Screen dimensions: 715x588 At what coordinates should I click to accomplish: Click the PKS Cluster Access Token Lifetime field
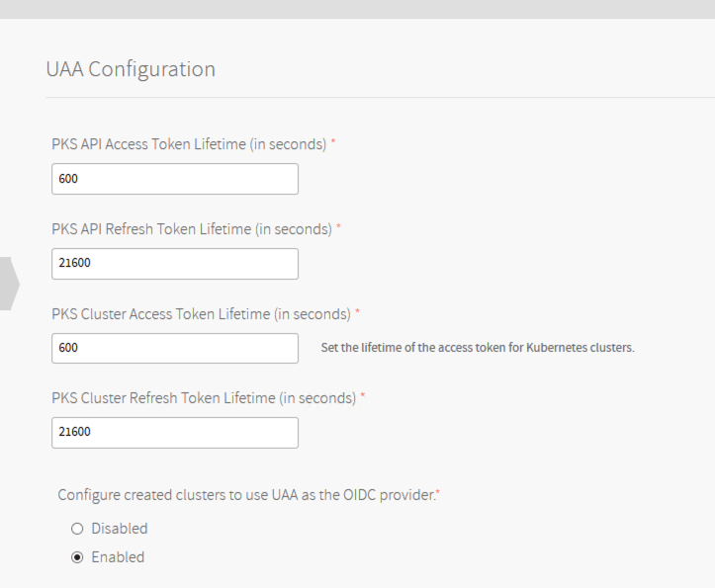pyautogui.click(x=174, y=348)
